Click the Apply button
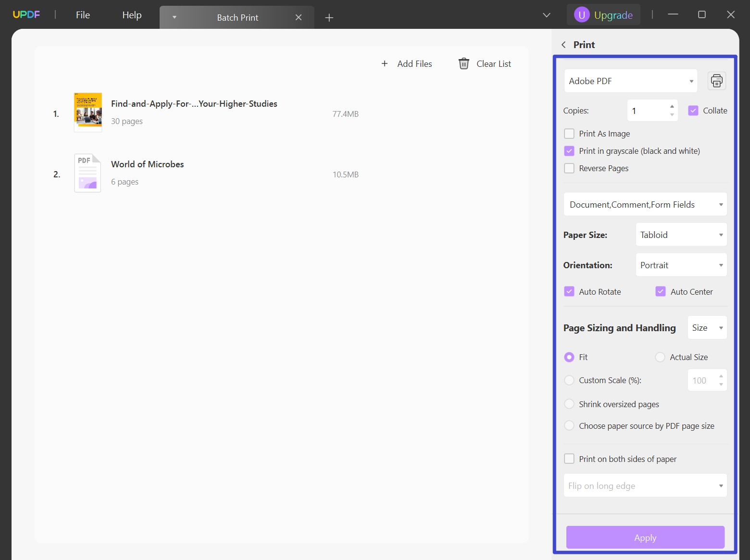 pos(645,537)
